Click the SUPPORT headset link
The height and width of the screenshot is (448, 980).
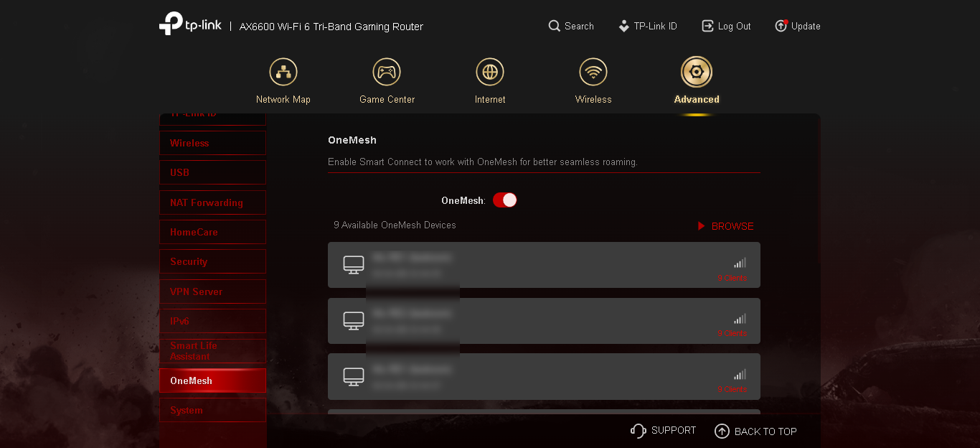[x=663, y=431]
